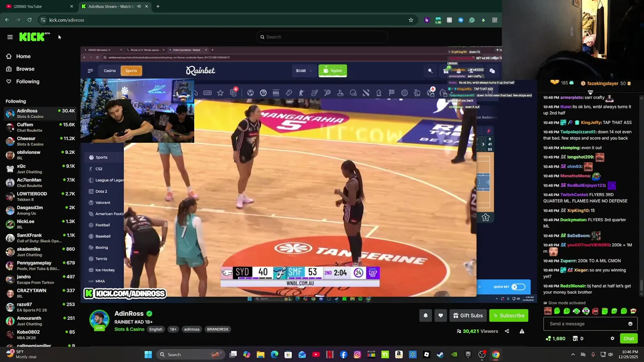Click the Kick search field
Screen dimensions: 644x362
[322, 37]
